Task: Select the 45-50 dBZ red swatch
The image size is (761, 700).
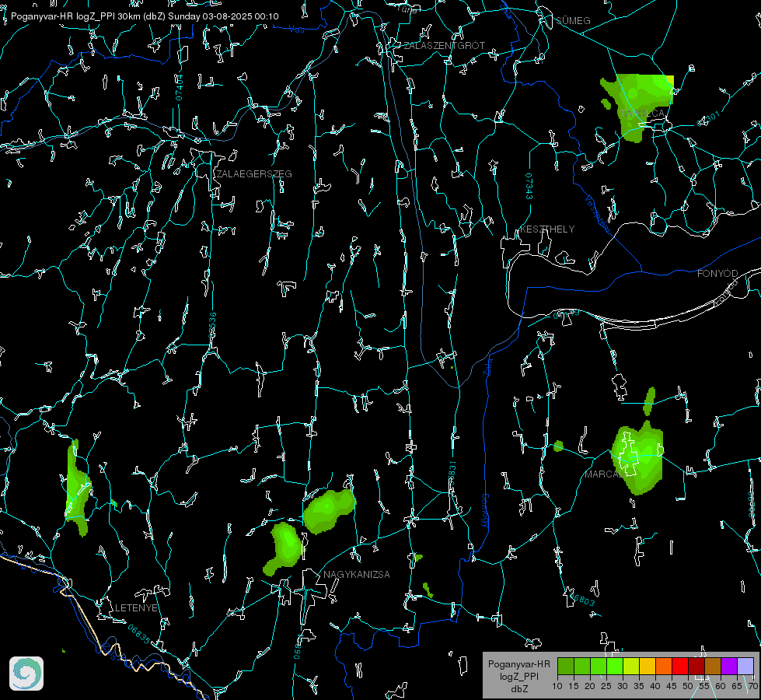Action: (x=680, y=666)
